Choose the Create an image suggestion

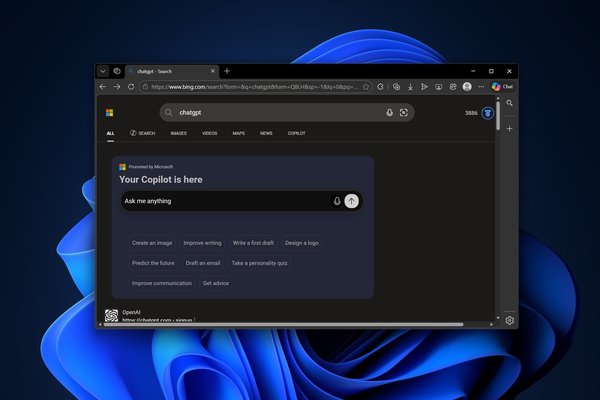152,243
